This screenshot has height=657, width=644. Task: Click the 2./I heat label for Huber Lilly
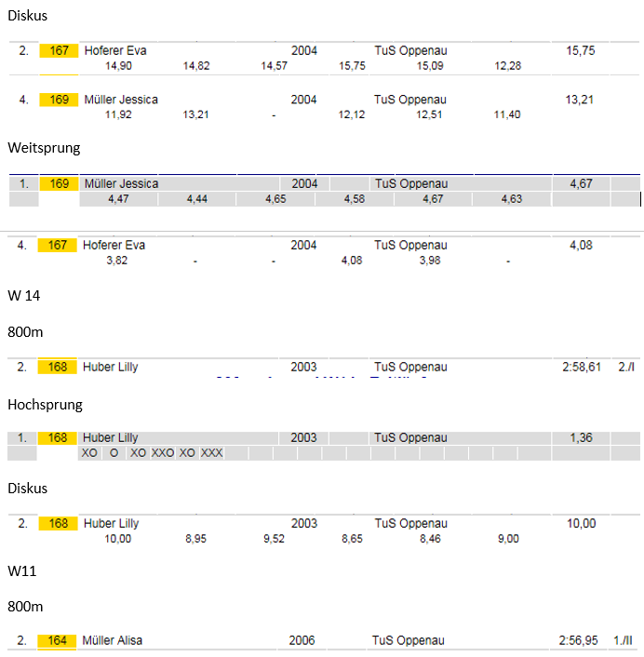click(x=626, y=367)
